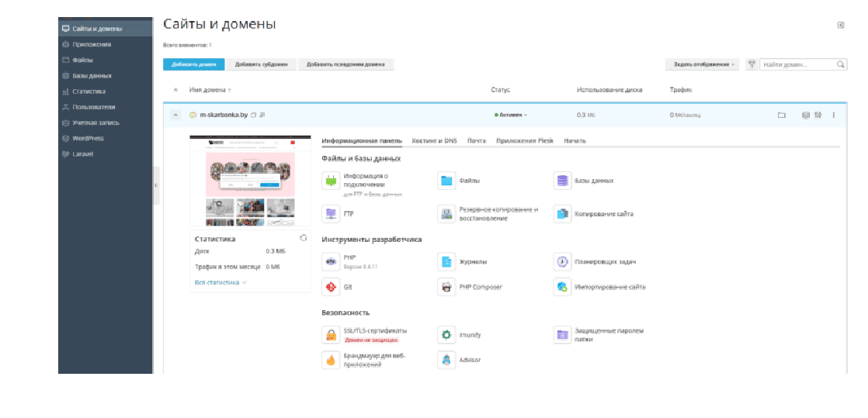Open the PHP settings icon
This screenshot has height=418, width=868.
click(331, 262)
